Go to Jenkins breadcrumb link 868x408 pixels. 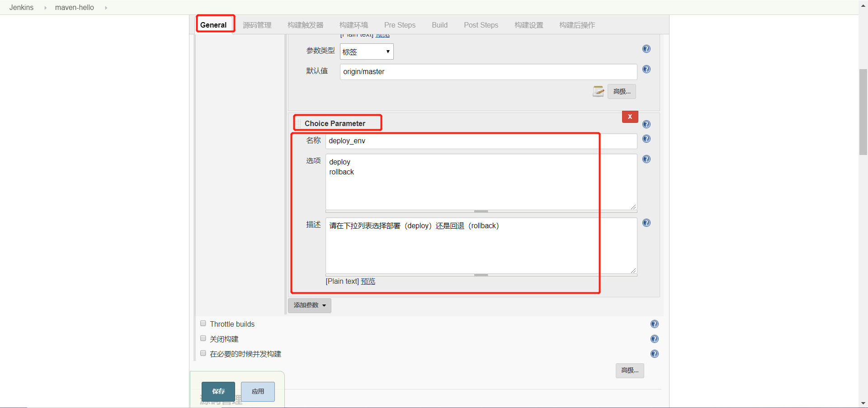coord(21,8)
